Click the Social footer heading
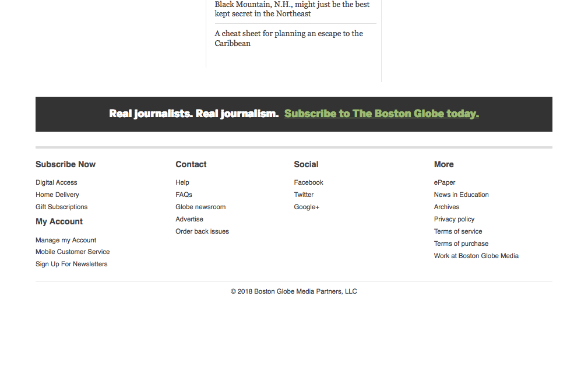 [x=306, y=164]
